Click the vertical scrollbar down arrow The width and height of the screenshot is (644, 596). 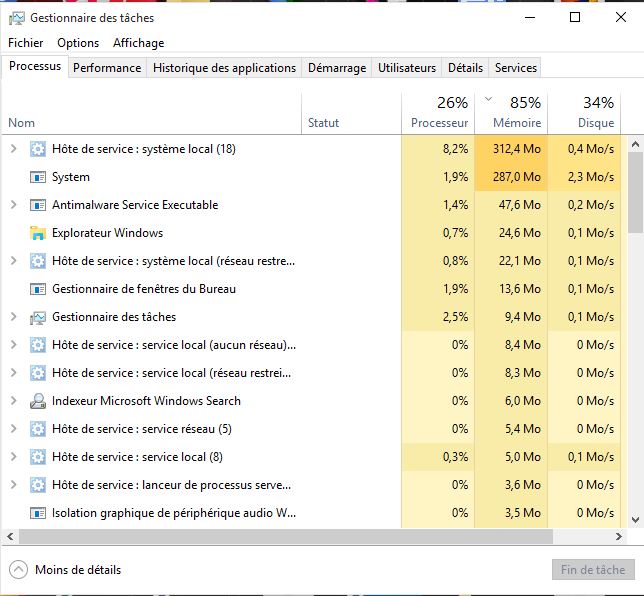(635, 520)
